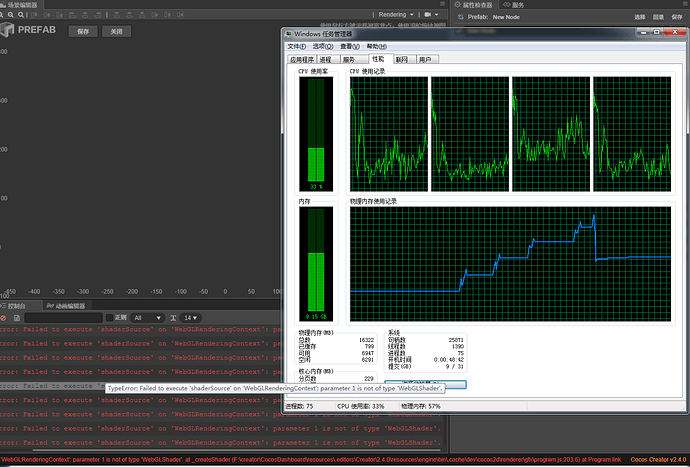The height and width of the screenshot is (467, 690).
Task: Enable the 正则 regex checkbox in console
Action: (110, 317)
